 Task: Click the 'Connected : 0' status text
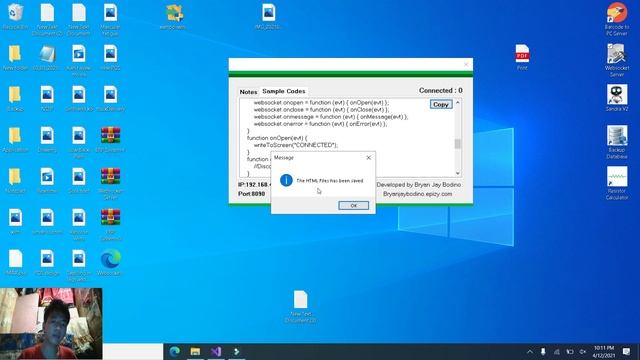point(440,90)
